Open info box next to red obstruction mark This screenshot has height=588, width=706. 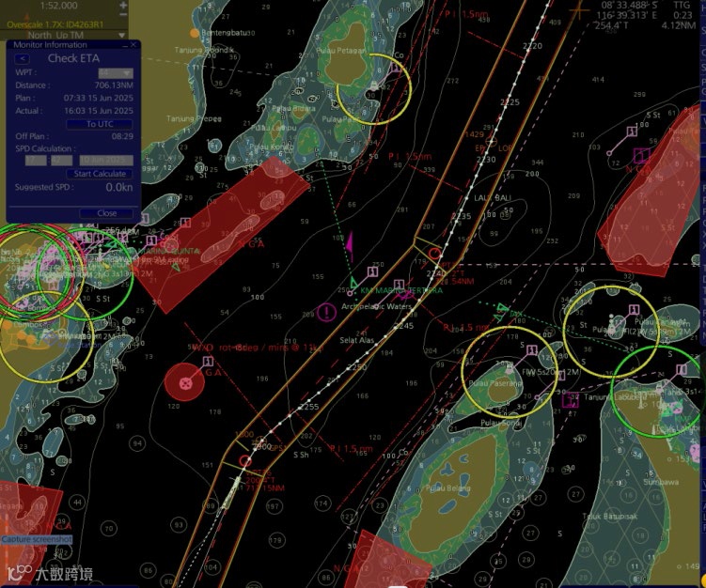[208, 361]
